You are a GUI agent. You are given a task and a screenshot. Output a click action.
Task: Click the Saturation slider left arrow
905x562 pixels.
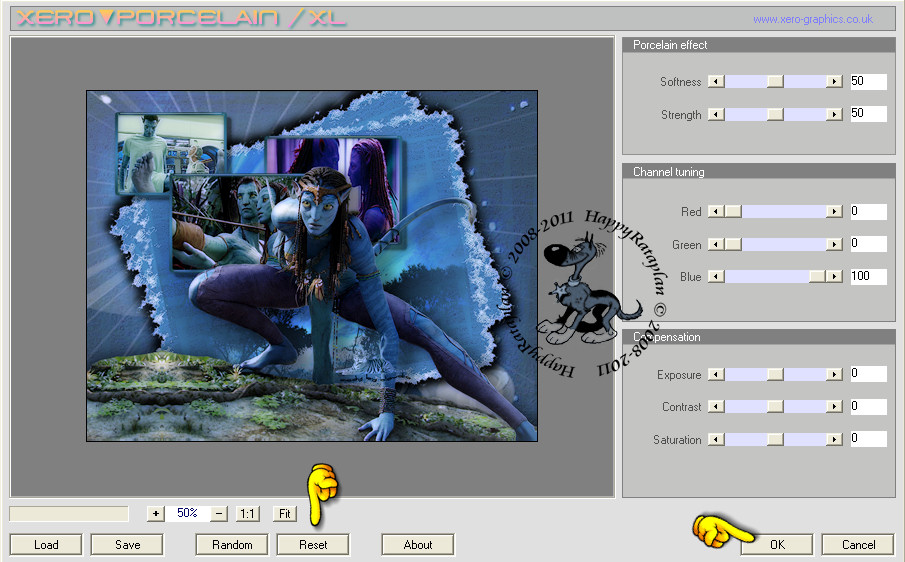coord(716,440)
